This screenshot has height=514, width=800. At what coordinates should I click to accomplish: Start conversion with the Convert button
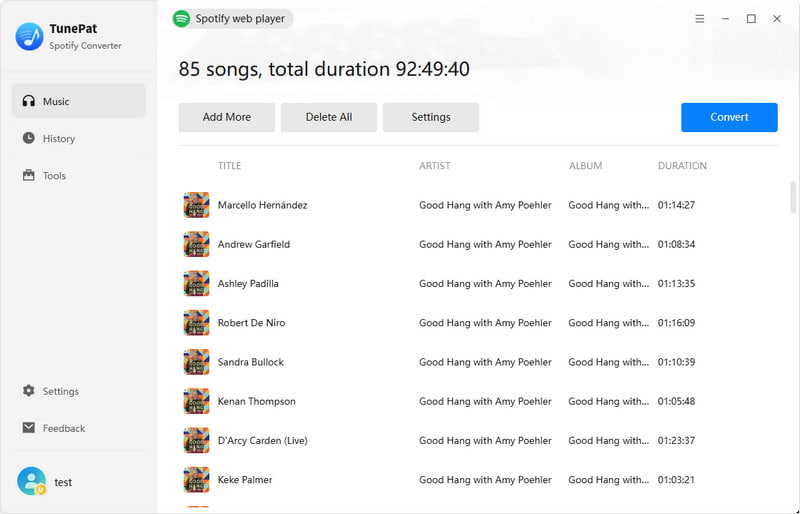click(729, 117)
